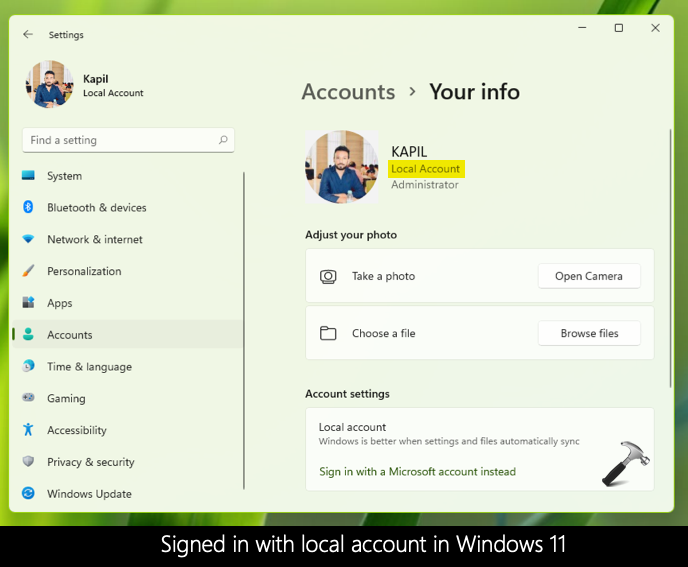Maximize the Settings window
Viewport: 688px width, 567px height.
(x=619, y=28)
